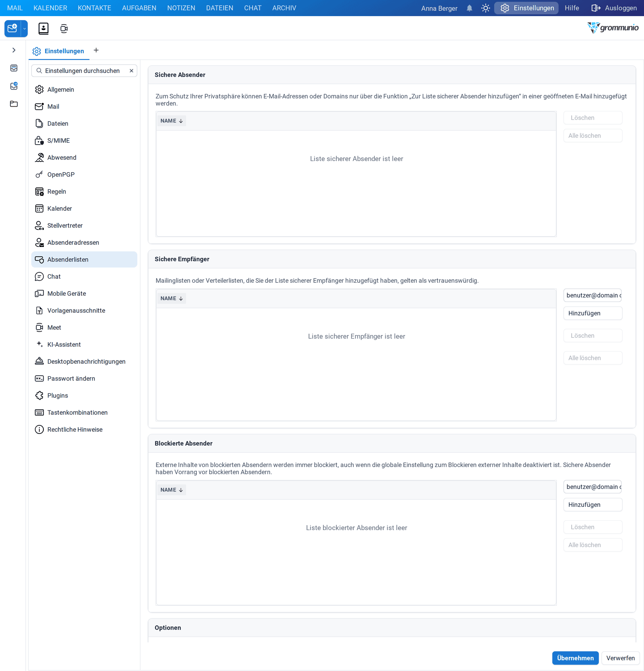The height and width of the screenshot is (671, 644).
Task: Sort Sichere Absender list by NAME
Action: 172,121
